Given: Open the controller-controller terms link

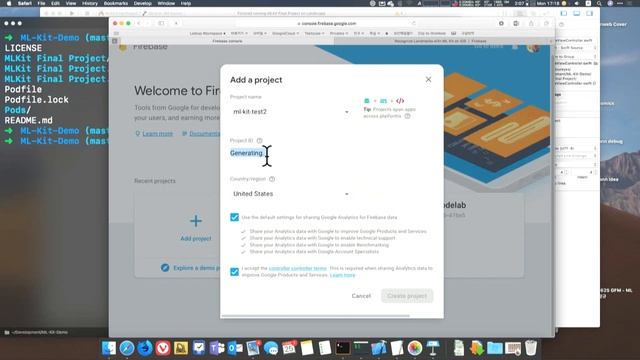Looking at the screenshot, I should (x=298, y=268).
